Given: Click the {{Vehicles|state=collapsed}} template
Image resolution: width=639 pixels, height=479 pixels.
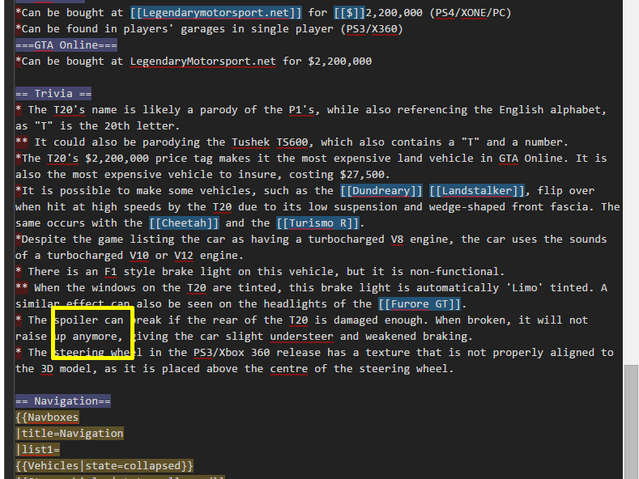Looking at the screenshot, I should (x=104, y=466).
